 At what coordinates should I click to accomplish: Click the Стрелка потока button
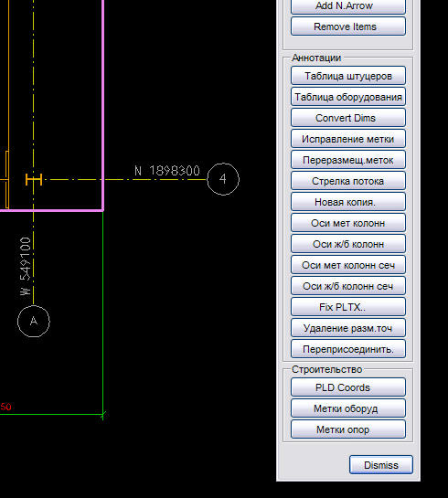(348, 181)
